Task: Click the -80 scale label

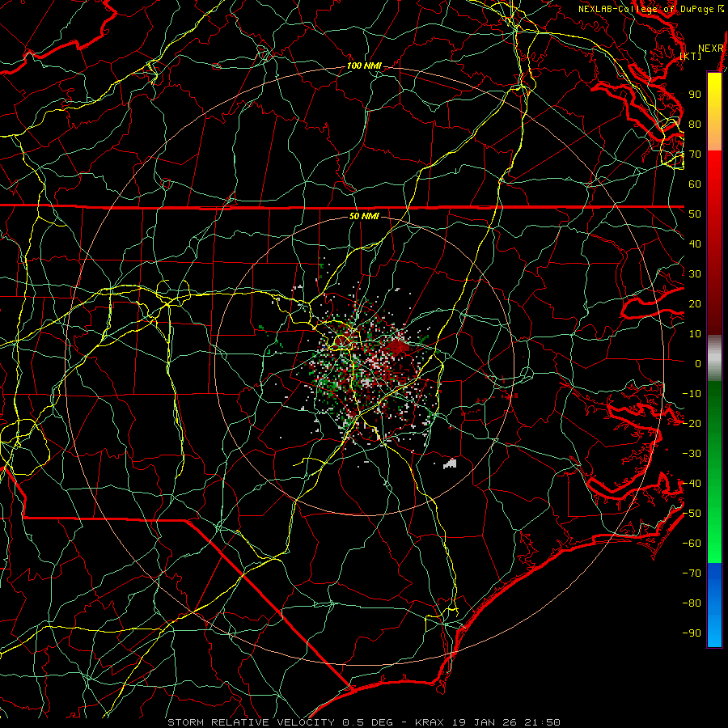Action: click(692, 603)
